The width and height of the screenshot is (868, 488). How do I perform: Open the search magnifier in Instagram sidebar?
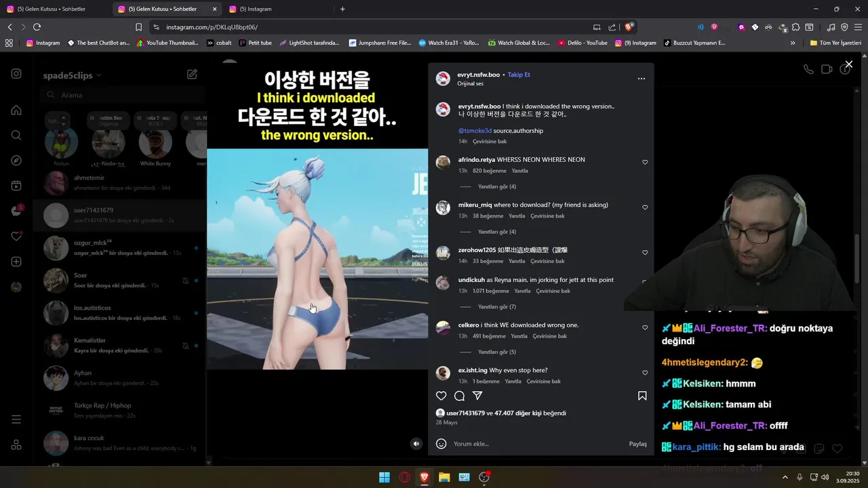click(x=16, y=135)
